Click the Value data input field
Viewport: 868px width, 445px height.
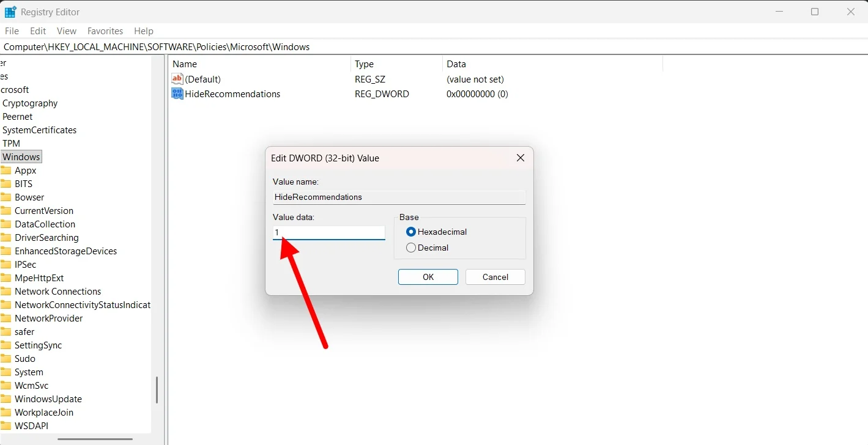pos(328,233)
